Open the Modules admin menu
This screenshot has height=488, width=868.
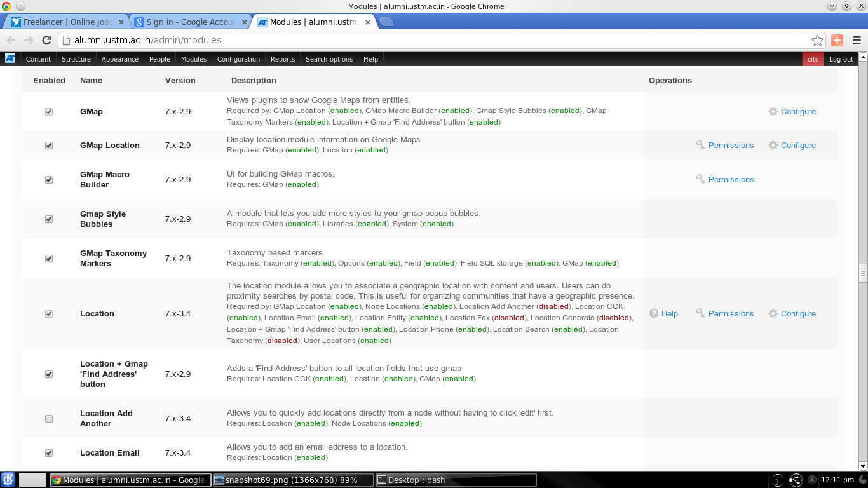pos(194,59)
